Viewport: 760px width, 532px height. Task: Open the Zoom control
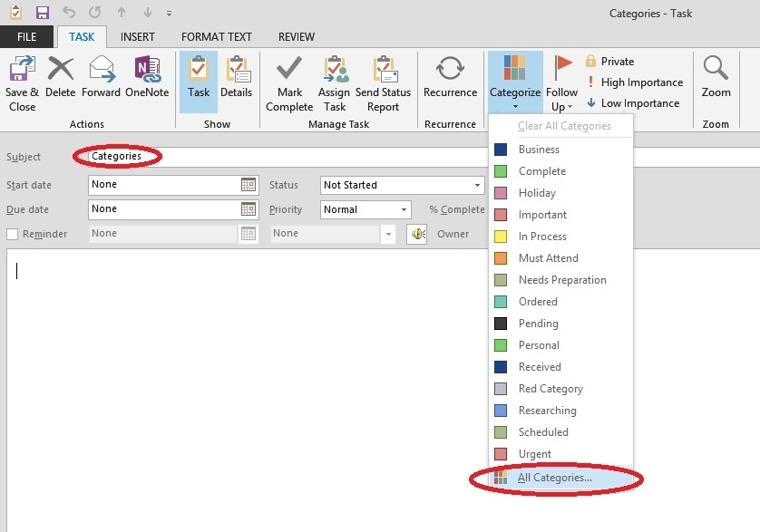coord(716,82)
